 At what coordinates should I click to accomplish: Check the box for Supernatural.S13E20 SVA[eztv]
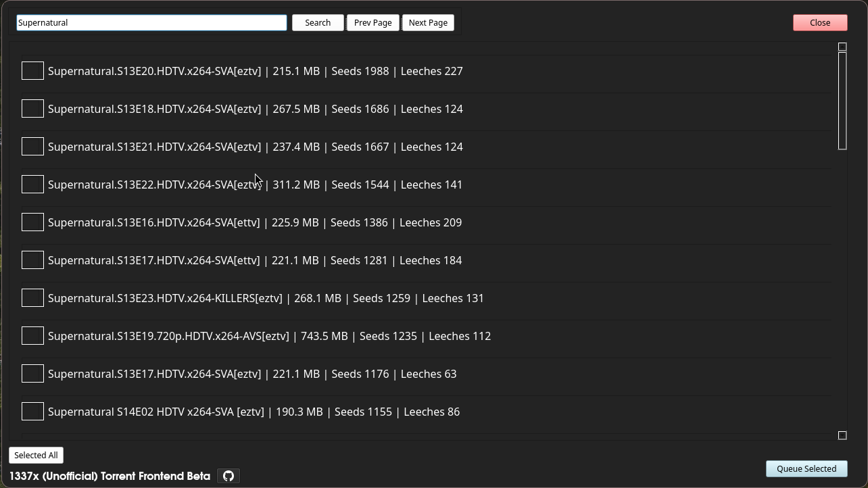tap(32, 71)
